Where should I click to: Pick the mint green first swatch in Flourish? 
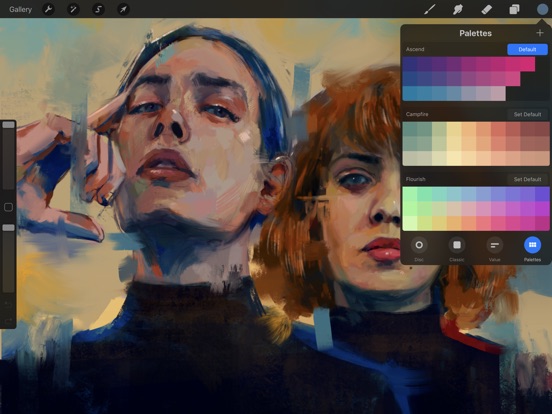[x=410, y=194]
